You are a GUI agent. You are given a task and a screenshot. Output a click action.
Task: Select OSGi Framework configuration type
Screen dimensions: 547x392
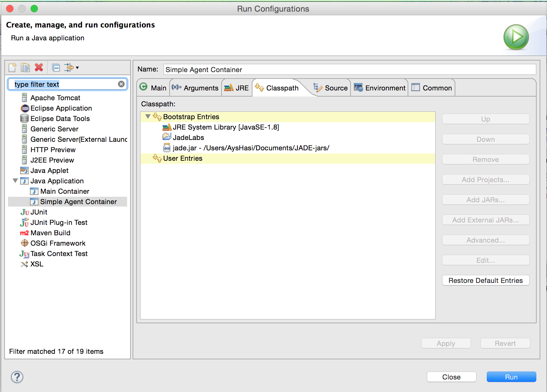pyautogui.click(x=58, y=243)
